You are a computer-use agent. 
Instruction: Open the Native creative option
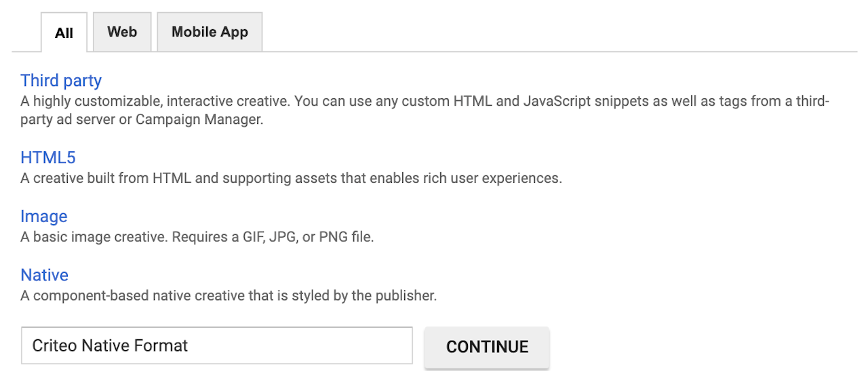click(x=44, y=275)
